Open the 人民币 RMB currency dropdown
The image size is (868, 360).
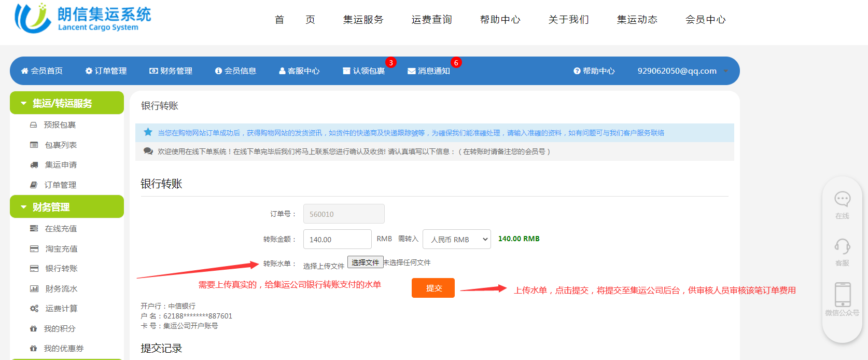(x=456, y=239)
